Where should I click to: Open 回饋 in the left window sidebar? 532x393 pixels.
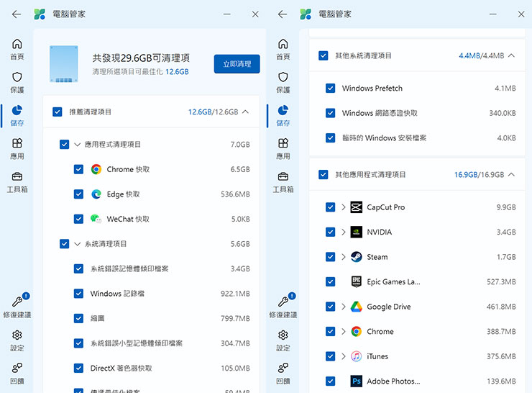[17, 373]
